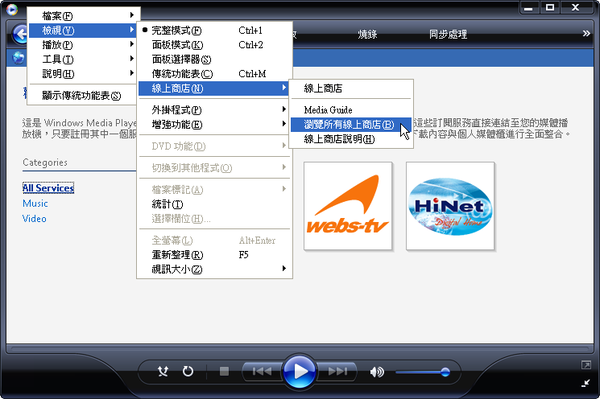Select 完整模式(F) radio option
Viewport: 600px width, 399px height.
214,30
